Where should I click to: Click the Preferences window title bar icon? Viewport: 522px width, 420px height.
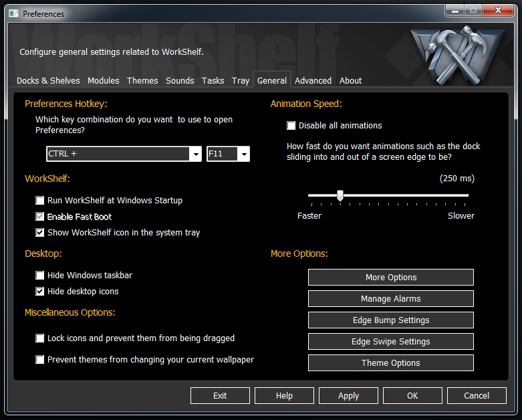13,13
